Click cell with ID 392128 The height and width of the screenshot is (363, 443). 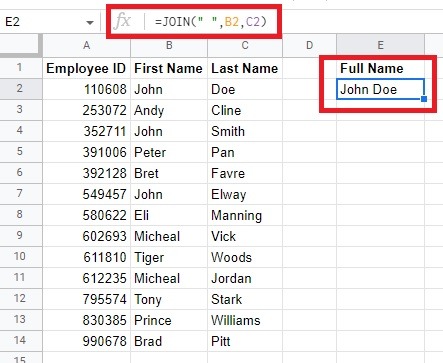point(87,173)
